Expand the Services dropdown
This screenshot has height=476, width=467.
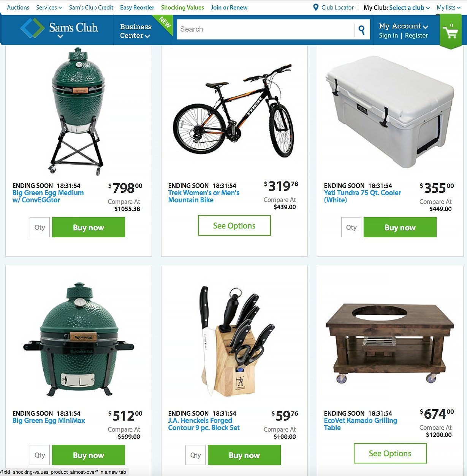pos(49,8)
